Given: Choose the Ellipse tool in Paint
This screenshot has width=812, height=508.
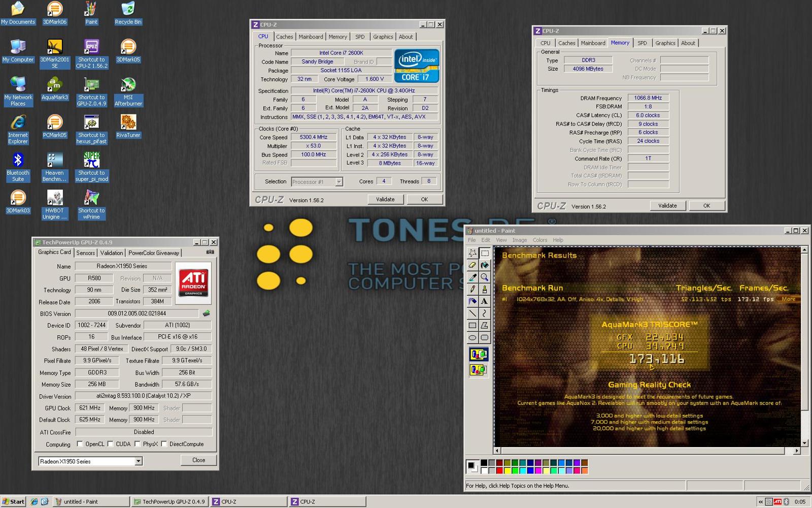Looking at the screenshot, I should coord(472,338).
